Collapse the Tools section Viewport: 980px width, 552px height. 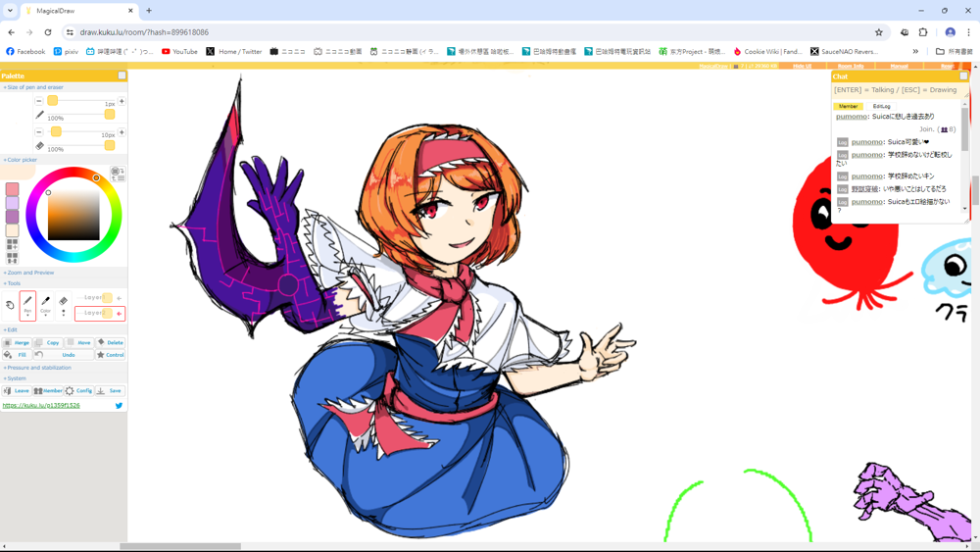tap(13, 283)
